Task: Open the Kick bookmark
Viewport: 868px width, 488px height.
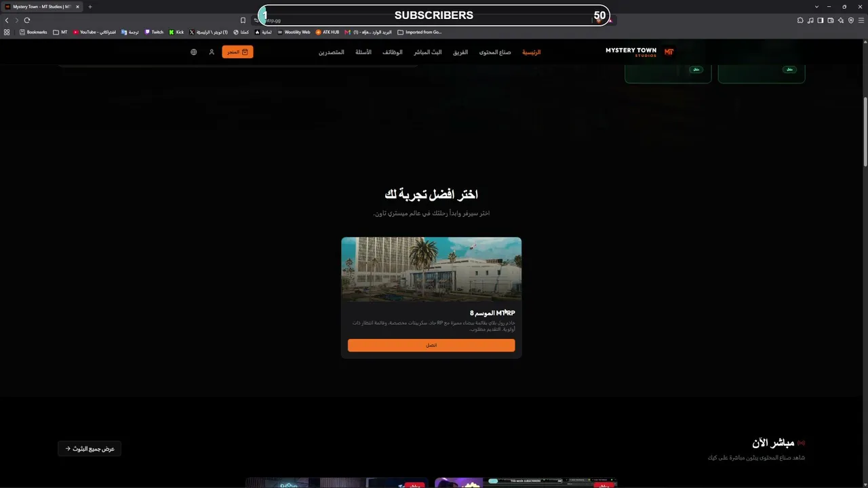Action: [x=176, y=32]
